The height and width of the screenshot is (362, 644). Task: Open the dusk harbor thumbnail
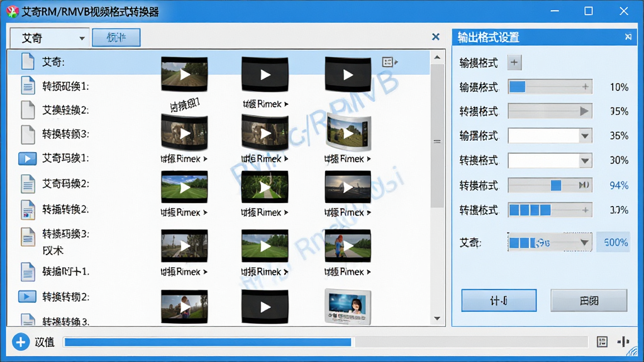click(x=348, y=187)
